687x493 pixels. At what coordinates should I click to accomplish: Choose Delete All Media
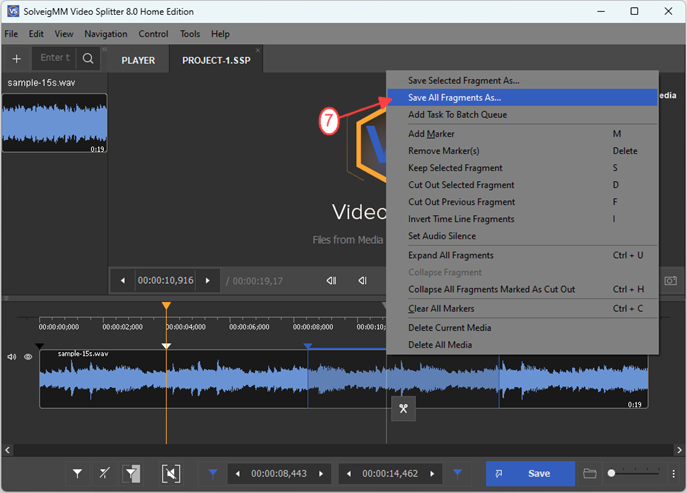[x=522, y=345]
